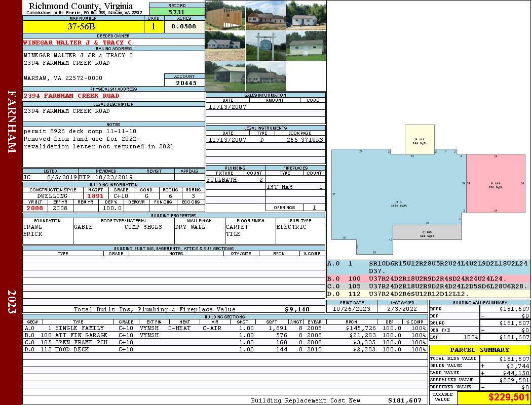Click the red 1891 square footage value

click(95, 196)
